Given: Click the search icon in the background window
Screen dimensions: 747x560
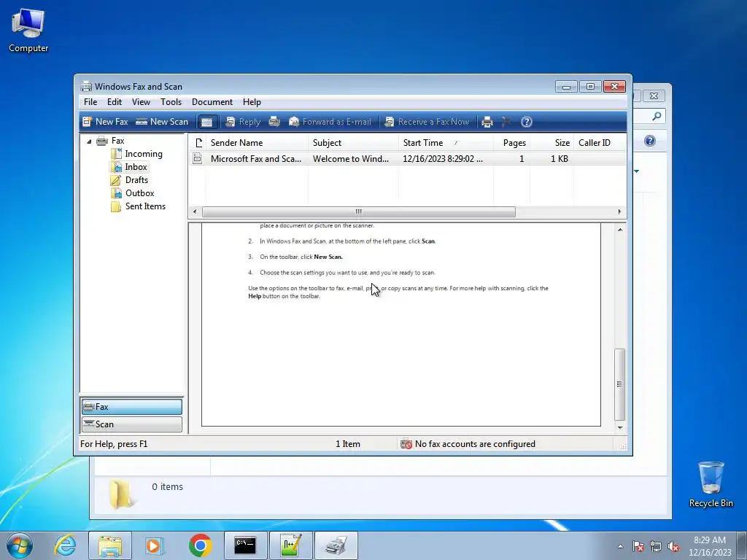Looking at the screenshot, I should [x=657, y=116].
